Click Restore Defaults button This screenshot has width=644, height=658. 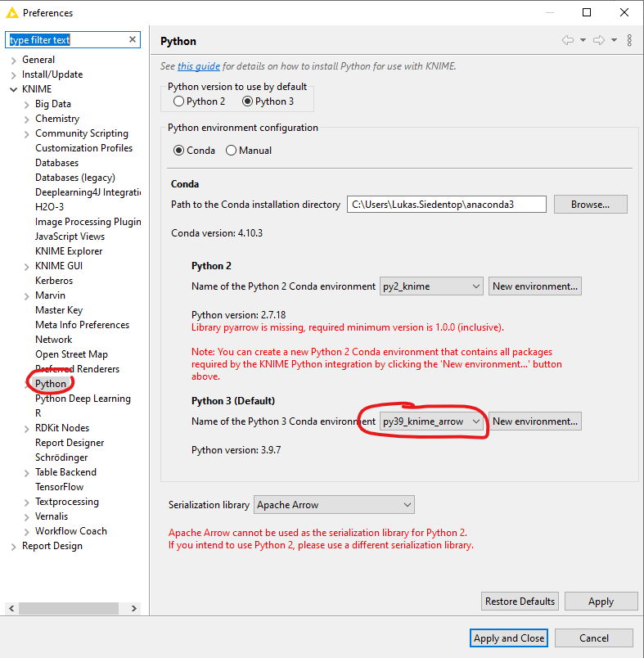tap(520, 602)
